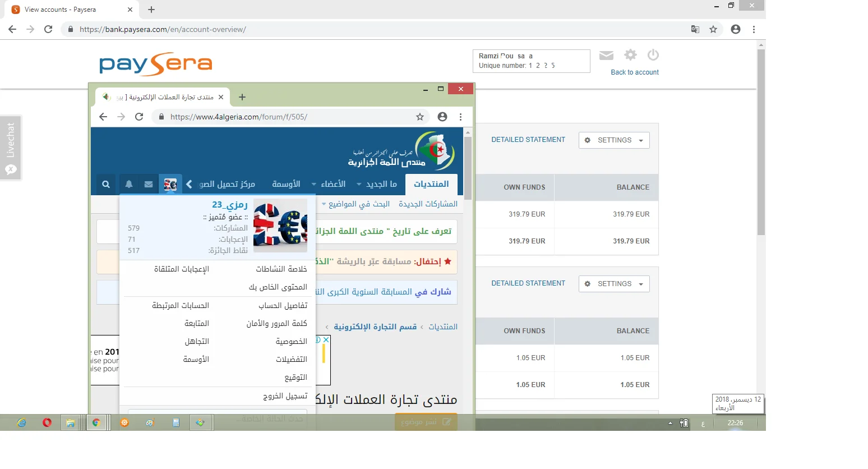The image size is (868, 469).
Task: Click the Livechat side tab
Action: pos(11,148)
